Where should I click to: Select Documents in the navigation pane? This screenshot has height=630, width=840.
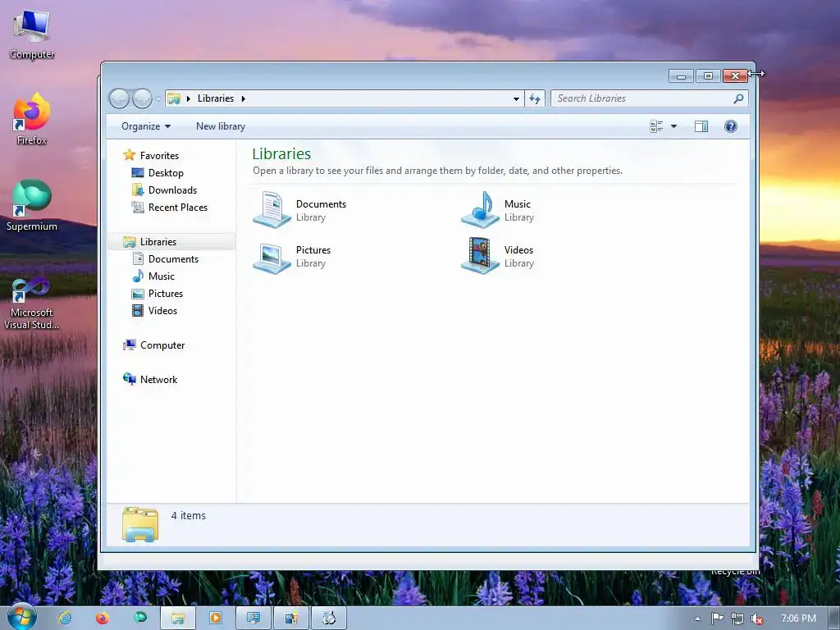pos(173,258)
